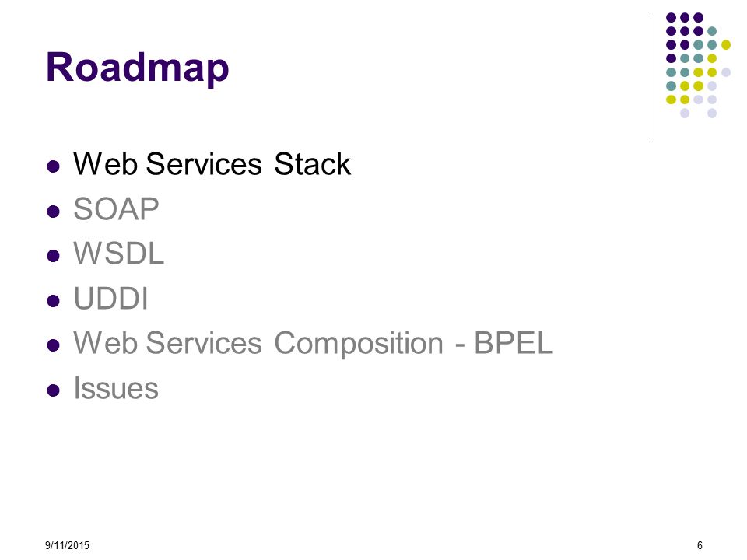Click the bullet dot beside WSDL

(54, 256)
